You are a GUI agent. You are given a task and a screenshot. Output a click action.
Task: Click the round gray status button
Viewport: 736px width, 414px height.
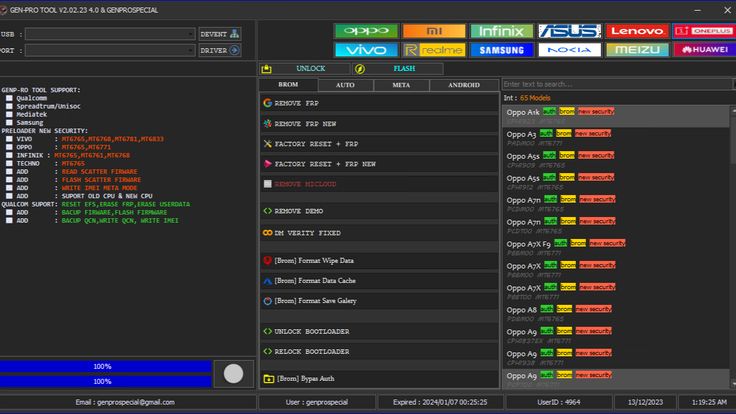tap(233, 374)
